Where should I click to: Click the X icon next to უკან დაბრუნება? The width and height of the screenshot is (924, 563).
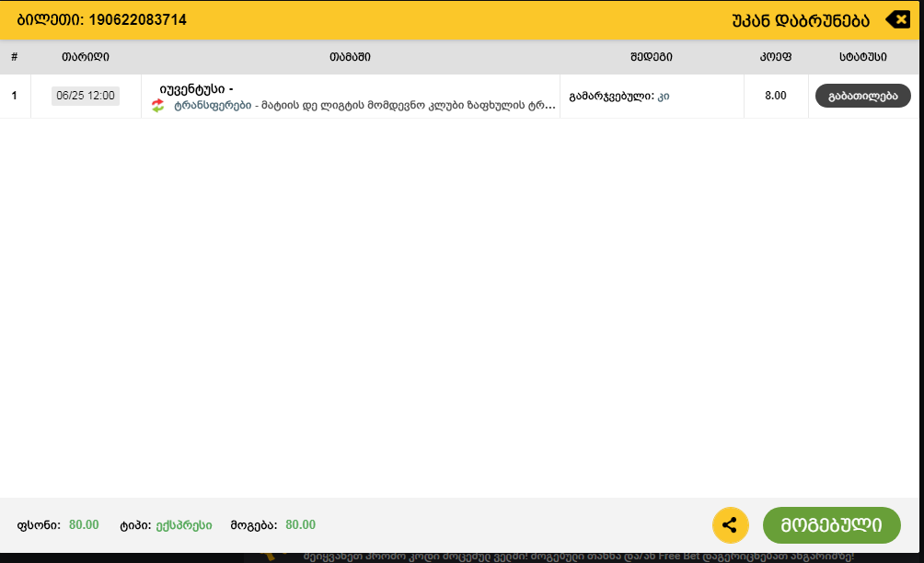click(897, 18)
